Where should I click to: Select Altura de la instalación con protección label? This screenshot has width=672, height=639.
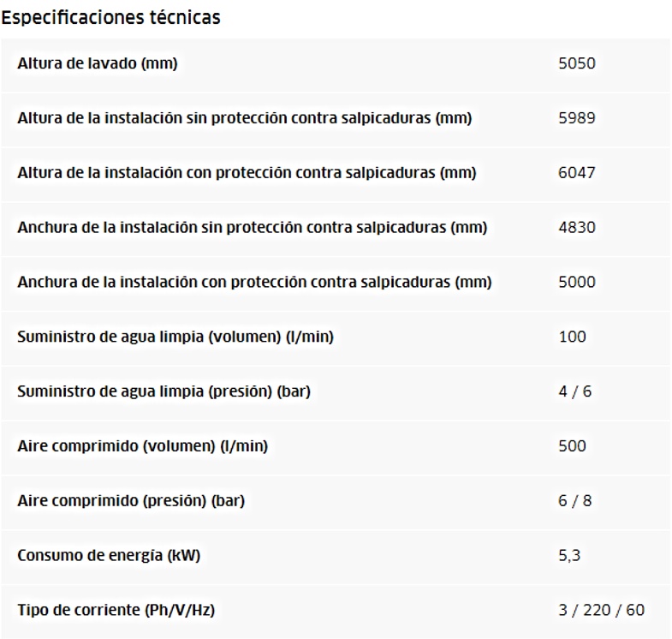(x=247, y=173)
